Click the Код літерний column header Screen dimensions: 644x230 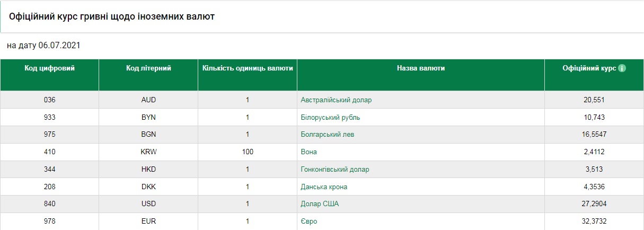pos(148,68)
